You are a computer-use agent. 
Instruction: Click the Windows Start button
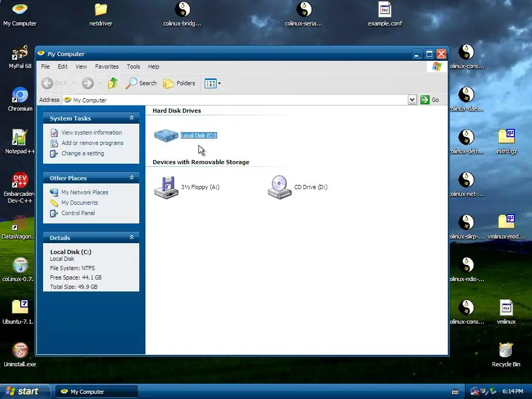pyautogui.click(x=25, y=391)
